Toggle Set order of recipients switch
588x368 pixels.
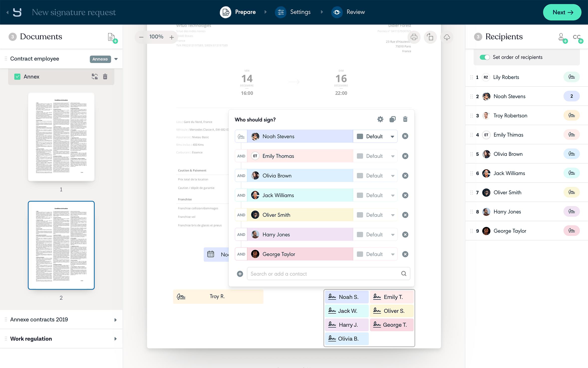tap(485, 57)
